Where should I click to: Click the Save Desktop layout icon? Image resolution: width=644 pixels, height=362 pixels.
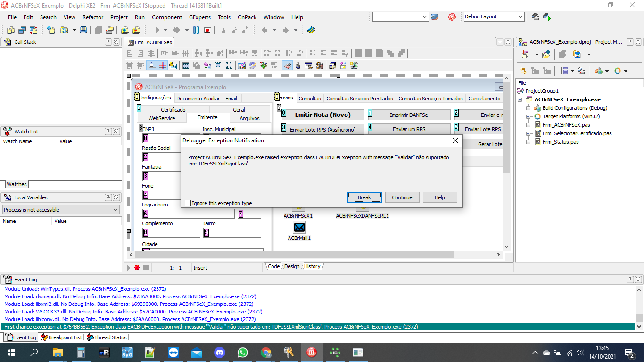point(535,17)
